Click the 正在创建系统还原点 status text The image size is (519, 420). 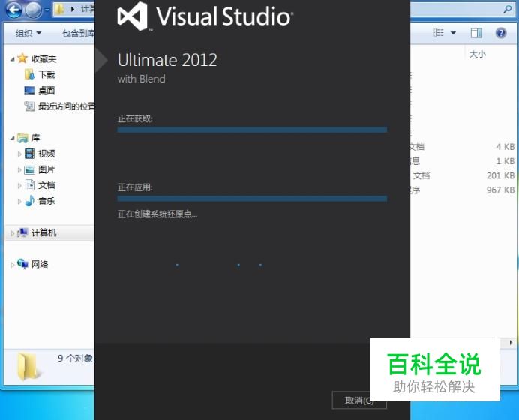coord(157,214)
